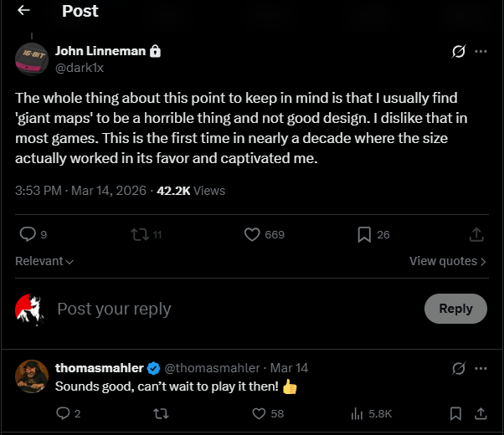This screenshot has width=504, height=435.
Task: Open John Linneman's profile avatar
Action: [32, 59]
